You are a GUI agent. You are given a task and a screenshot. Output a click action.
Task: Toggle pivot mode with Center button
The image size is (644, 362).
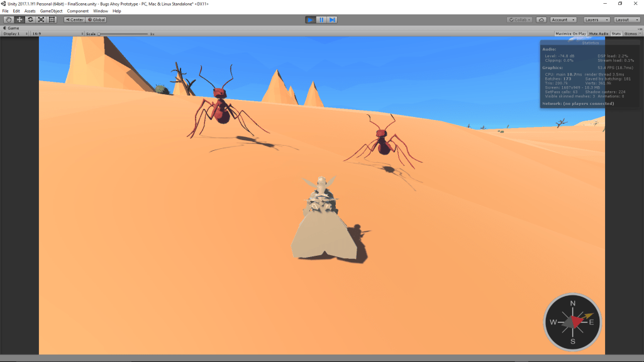(75, 19)
